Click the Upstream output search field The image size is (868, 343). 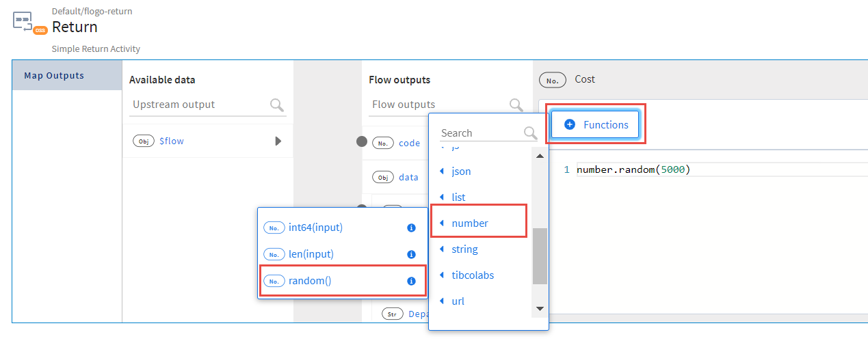coord(198,105)
